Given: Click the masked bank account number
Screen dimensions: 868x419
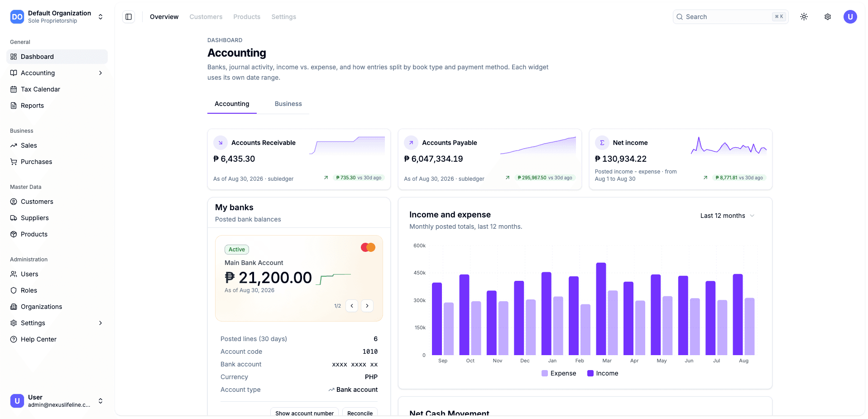Looking at the screenshot, I should pos(355,364).
